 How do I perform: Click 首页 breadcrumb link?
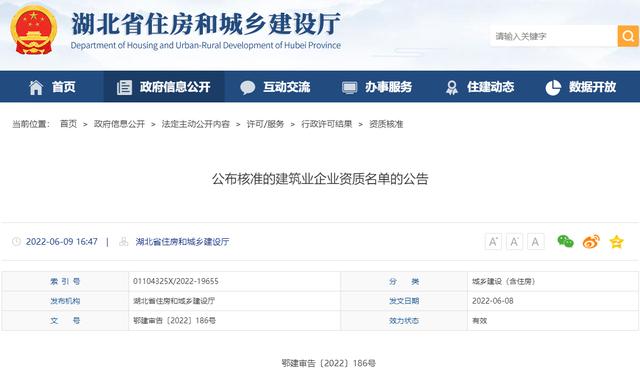[x=68, y=124]
